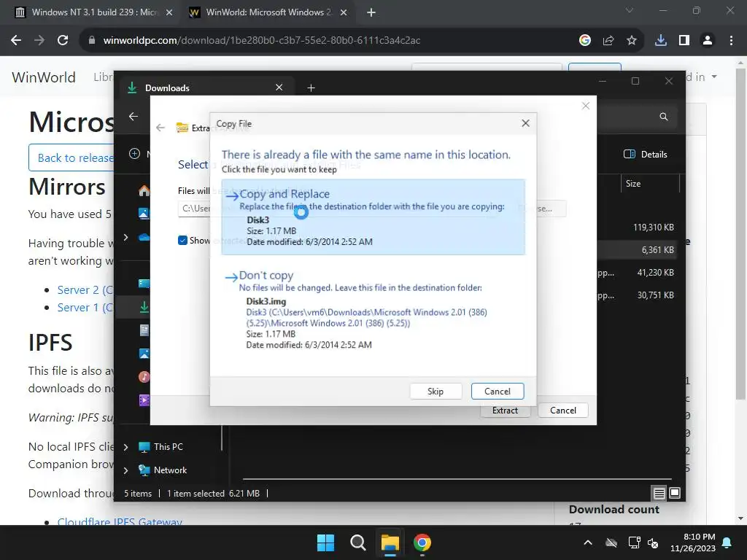Screen dimensions: 747x560
Task: Click the Chrome address bar URL
Action: coord(262,41)
